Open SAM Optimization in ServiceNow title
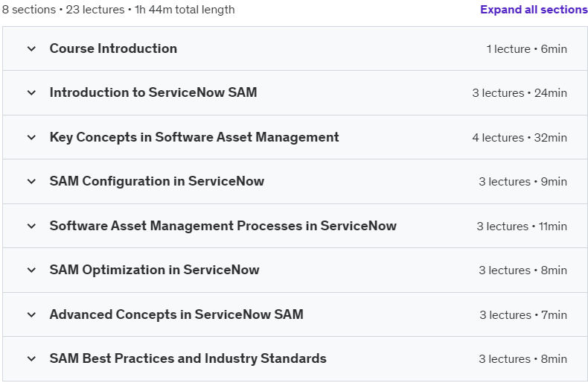This screenshot has height=383, width=588. [155, 270]
